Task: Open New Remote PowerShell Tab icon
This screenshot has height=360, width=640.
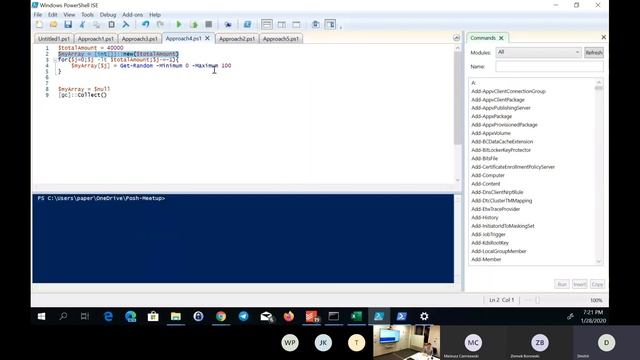Action: [x=228, y=24]
